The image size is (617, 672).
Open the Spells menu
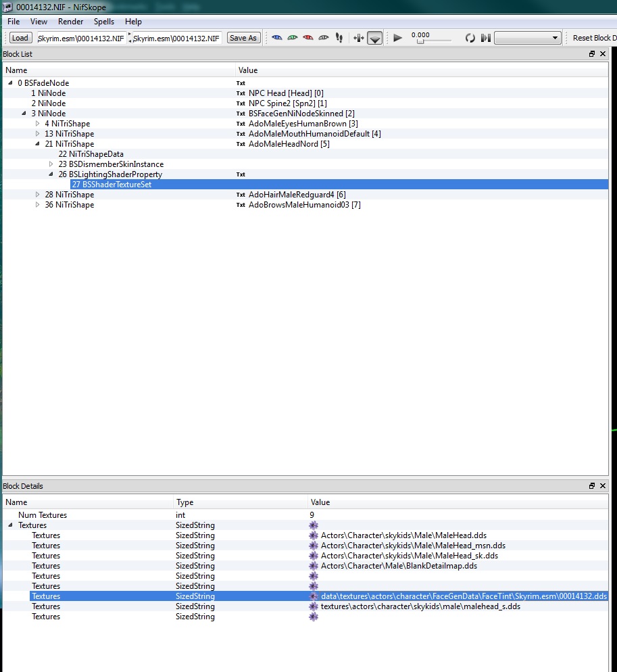pos(104,22)
